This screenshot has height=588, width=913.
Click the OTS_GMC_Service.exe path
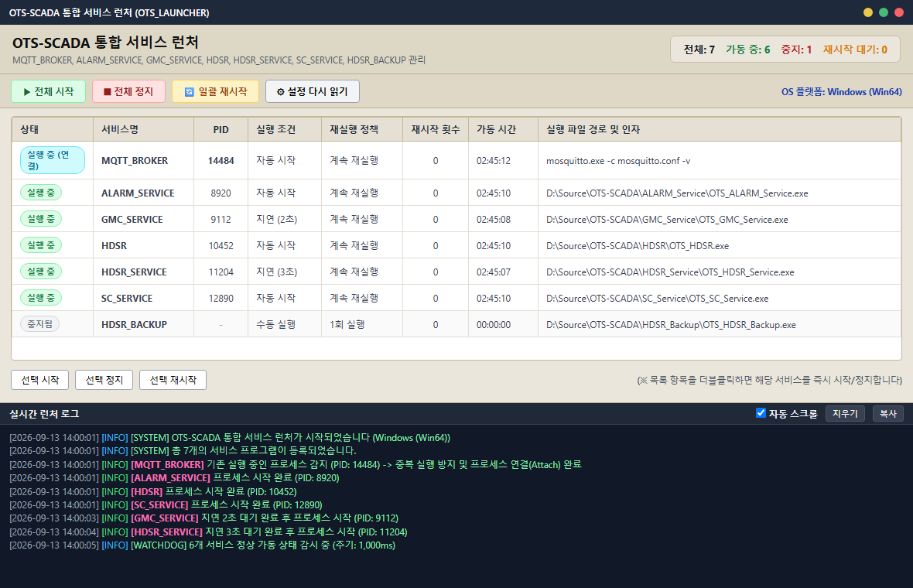click(667, 220)
